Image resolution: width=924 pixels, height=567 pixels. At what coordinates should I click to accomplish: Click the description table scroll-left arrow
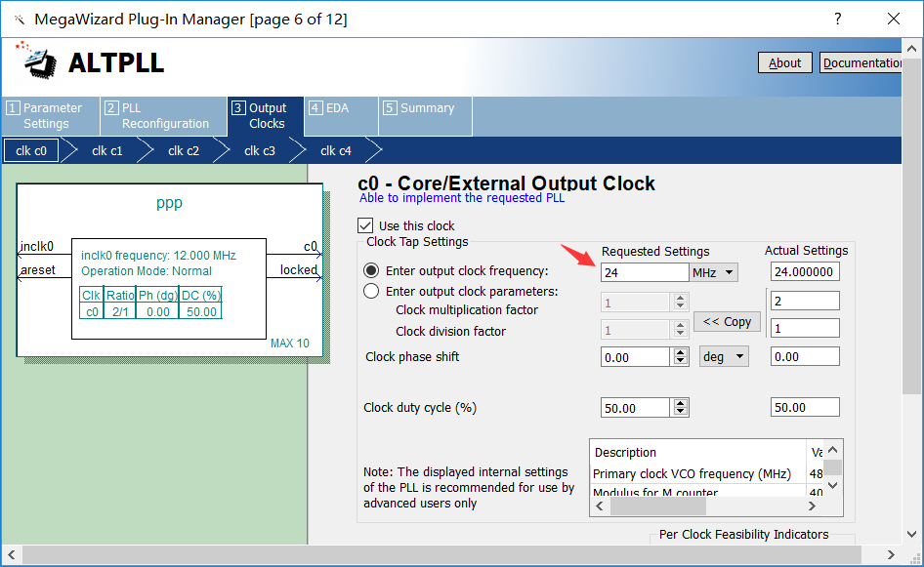[x=600, y=506]
